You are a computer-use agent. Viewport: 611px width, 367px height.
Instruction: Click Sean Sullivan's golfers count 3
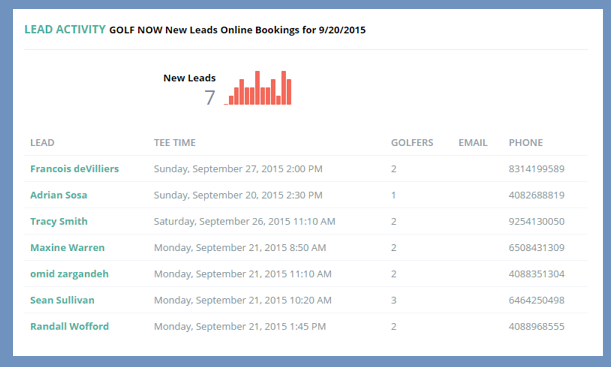click(x=394, y=300)
